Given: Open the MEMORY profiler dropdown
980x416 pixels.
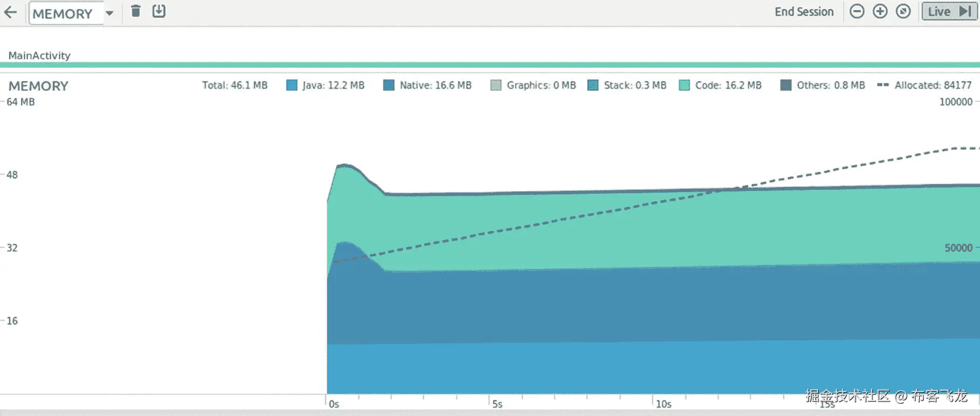Looking at the screenshot, I should click(x=73, y=13).
